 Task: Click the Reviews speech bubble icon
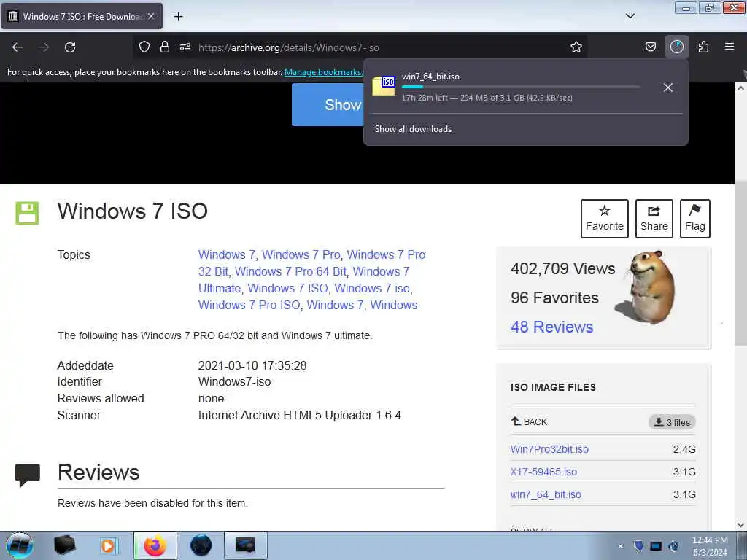(x=27, y=475)
